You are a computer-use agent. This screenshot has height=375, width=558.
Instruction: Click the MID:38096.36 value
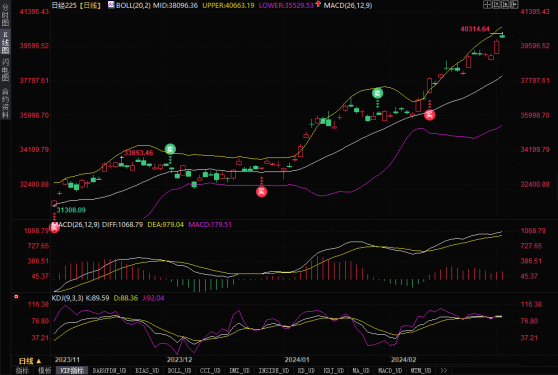pyautogui.click(x=175, y=5)
